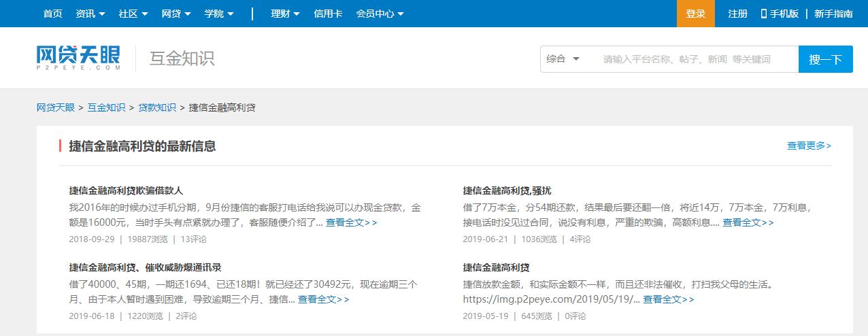This screenshot has height=336, width=868.
Task: Click the date 2019-06-18
Action: 92,316
